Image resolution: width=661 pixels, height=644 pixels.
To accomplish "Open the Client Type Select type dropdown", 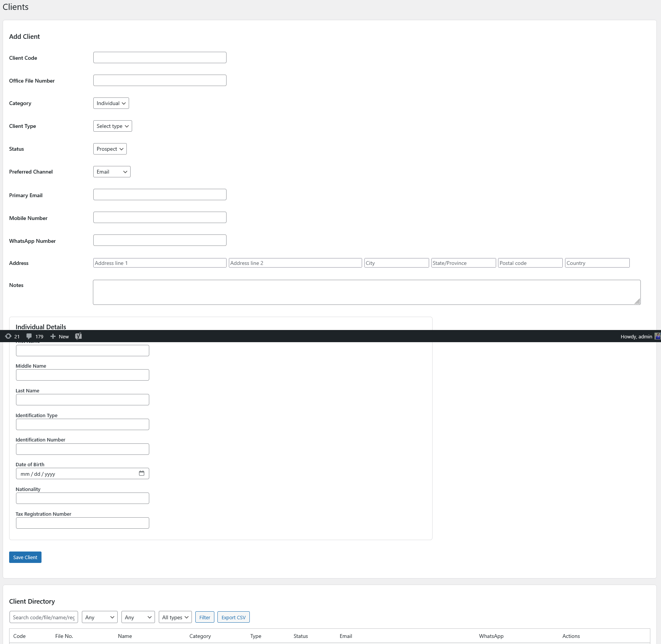I will pyautogui.click(x=113, y=126).
